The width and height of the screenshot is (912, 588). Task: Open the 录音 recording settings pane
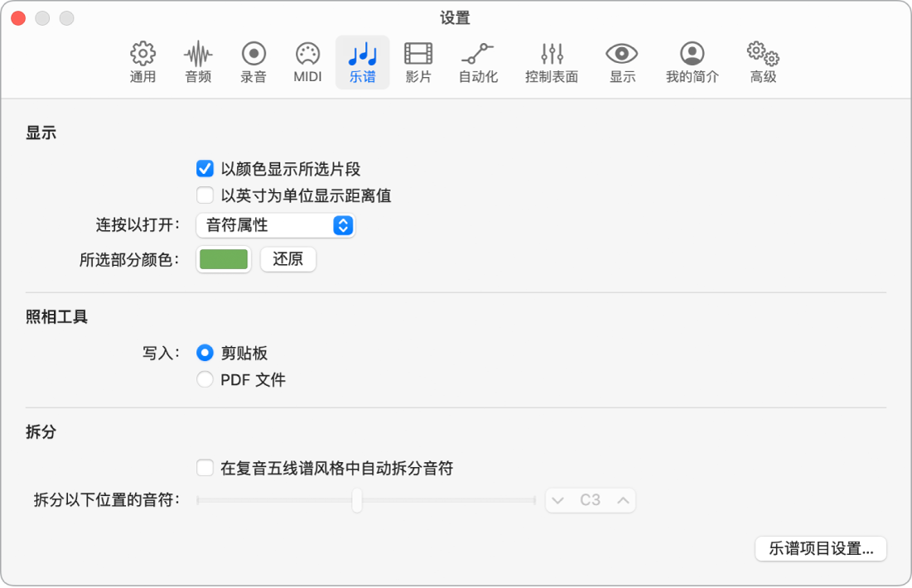253,61
